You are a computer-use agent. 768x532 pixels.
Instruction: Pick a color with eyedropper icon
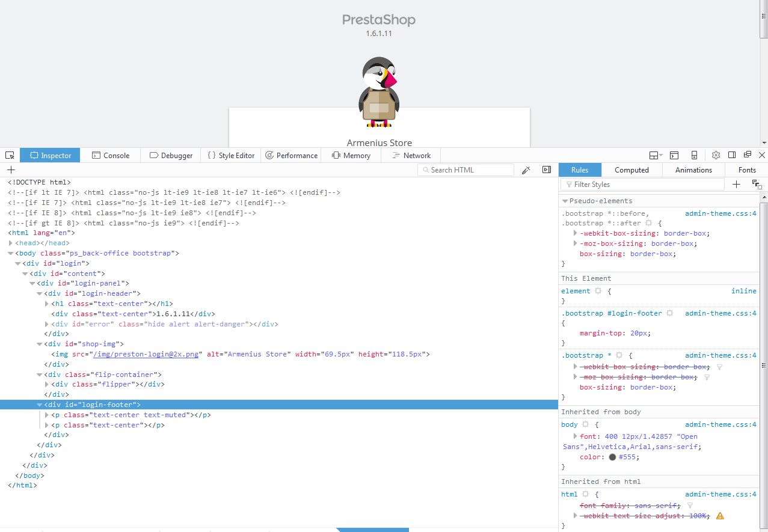(x=526, y=170)
